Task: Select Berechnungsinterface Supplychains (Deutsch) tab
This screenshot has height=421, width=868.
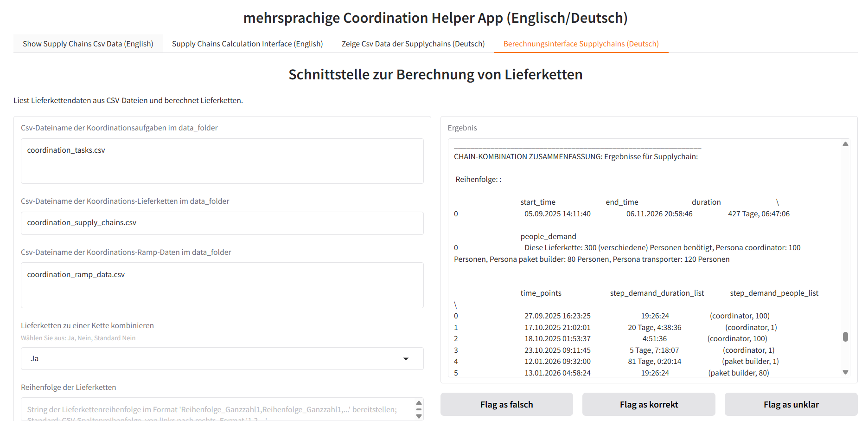Action: coord(581,44)
